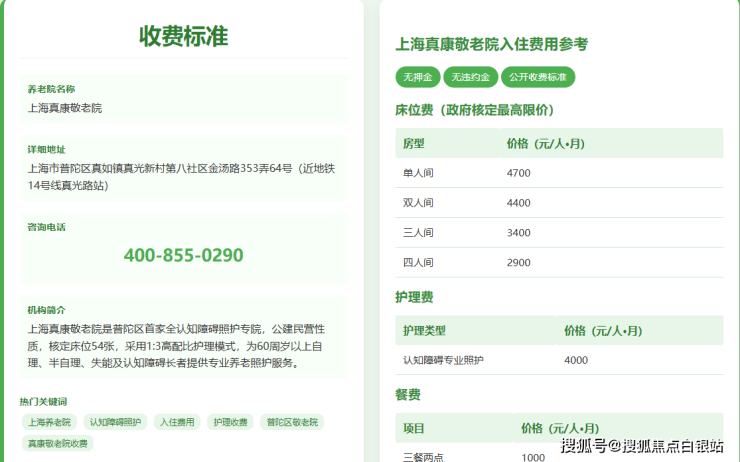Click the 认知障碍专业照护 row label
This screenshot has height=462, width=740.
pyautogui.click(x=443, y=360)
